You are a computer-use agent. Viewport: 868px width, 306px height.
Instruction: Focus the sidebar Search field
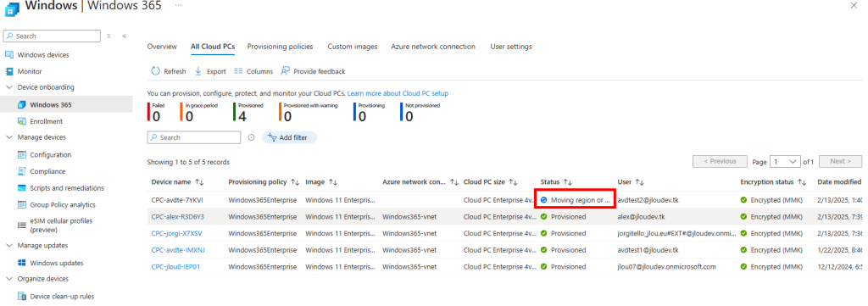pyautogui.click(x=52, y=36)
